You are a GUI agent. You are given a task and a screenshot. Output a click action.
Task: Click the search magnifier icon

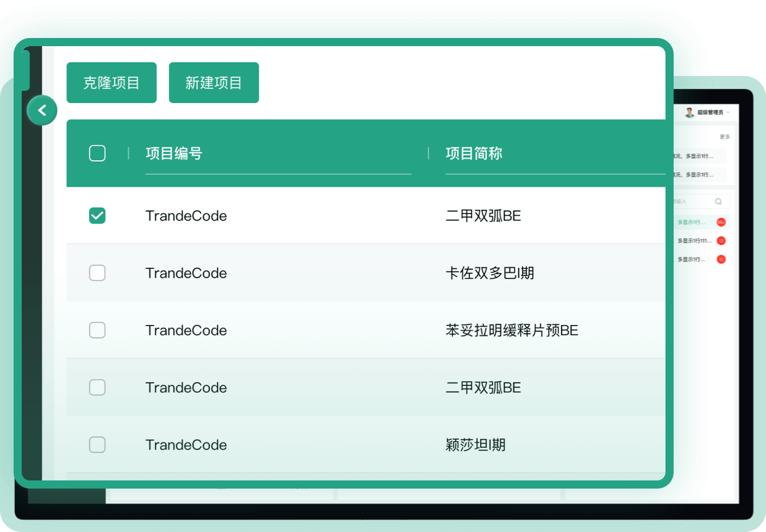point(718,202)
